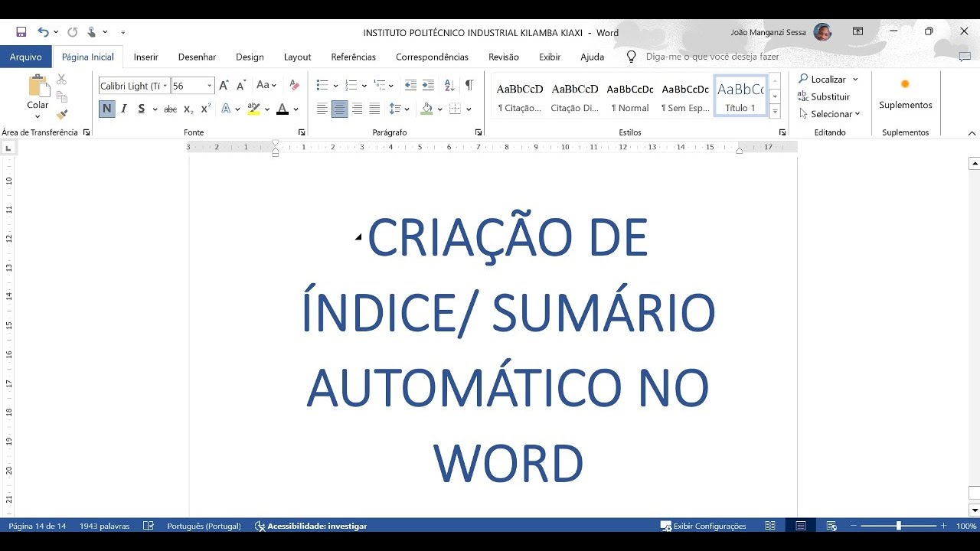The image size is (980, 551).
Task: Switch to the Design tab
Action: pyautogui.click(x=250, y=57)
